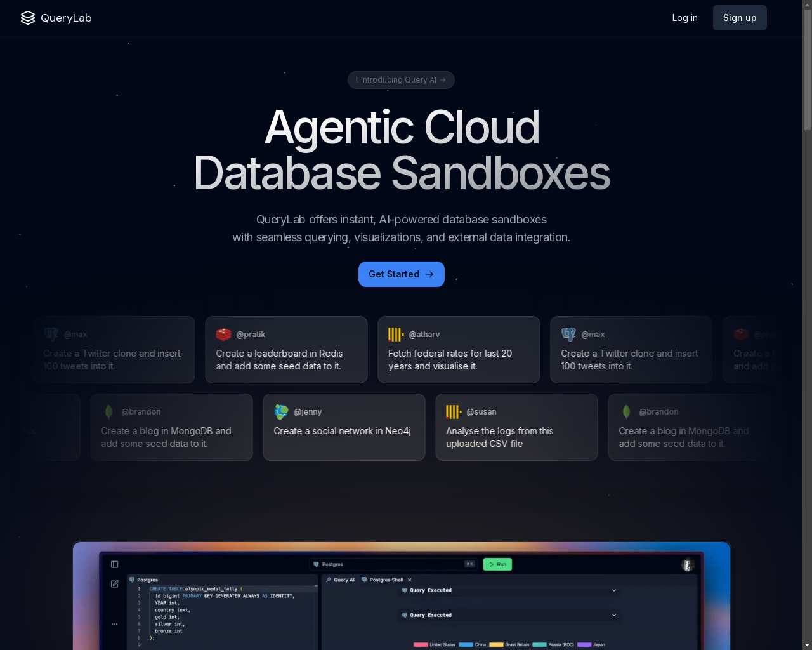
Task: Close the Postgres Shell tab in preview
Action: click(410, 580)
